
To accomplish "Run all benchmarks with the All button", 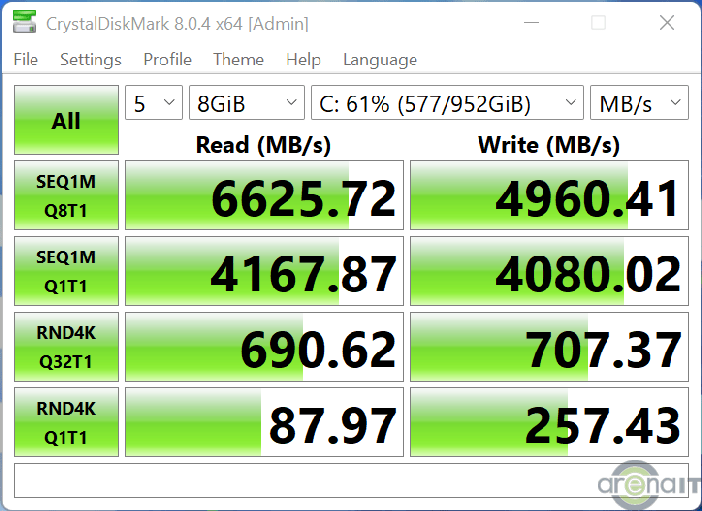I will pyautogui.click(x=66, y=120).
